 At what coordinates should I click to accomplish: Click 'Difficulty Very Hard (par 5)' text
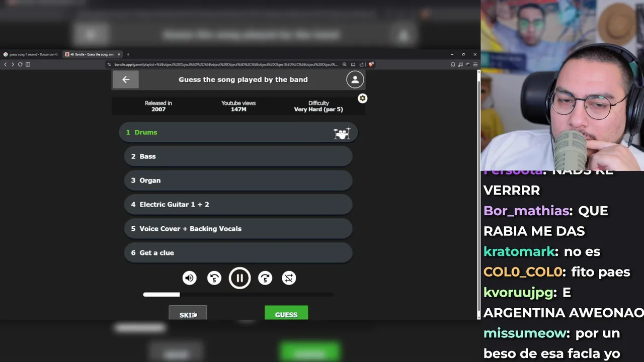(x=318, y=106)
